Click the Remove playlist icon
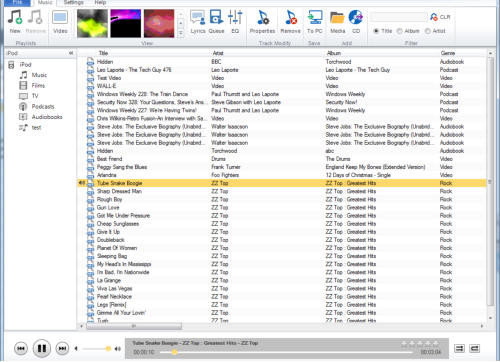Screen dimensions: 500x362 point(35,21)
